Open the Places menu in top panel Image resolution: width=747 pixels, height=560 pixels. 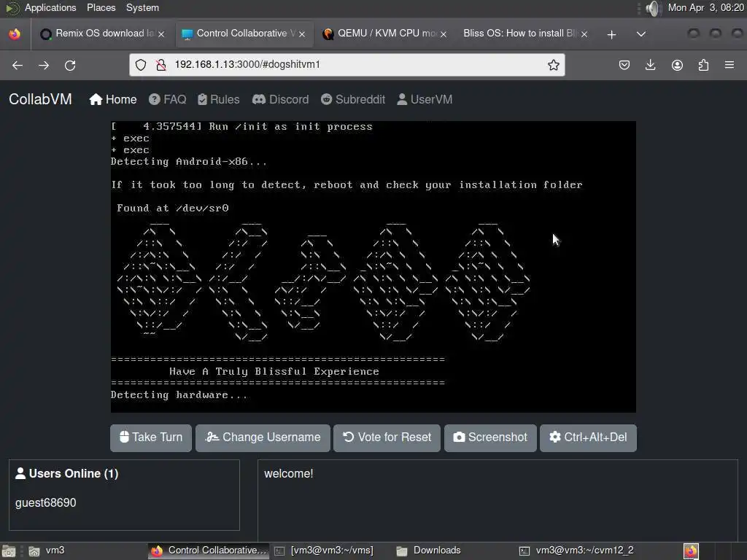pyautogui.click(x=101, y=7)
